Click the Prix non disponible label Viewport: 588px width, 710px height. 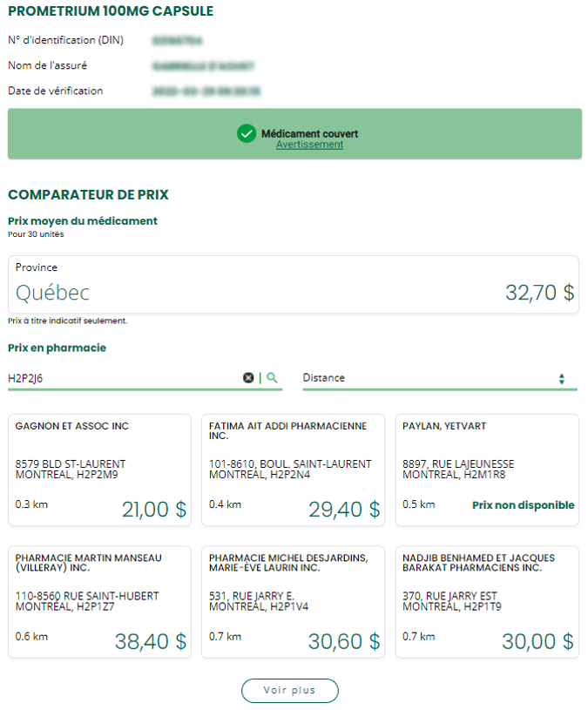(523, 505)
